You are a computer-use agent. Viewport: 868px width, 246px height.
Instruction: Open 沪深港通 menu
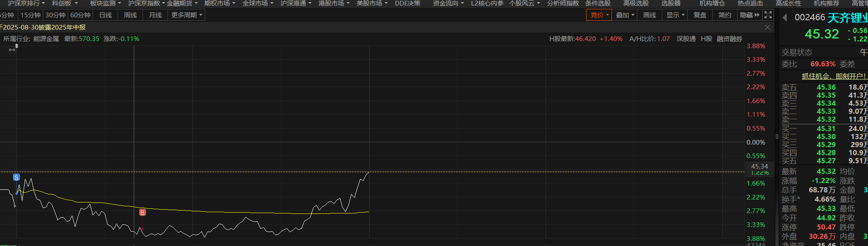296,3
